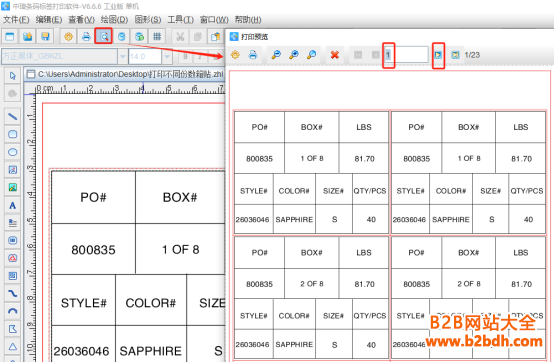
Task: Click the Save floppy disk icon
Action: click(x=45, y=36)
